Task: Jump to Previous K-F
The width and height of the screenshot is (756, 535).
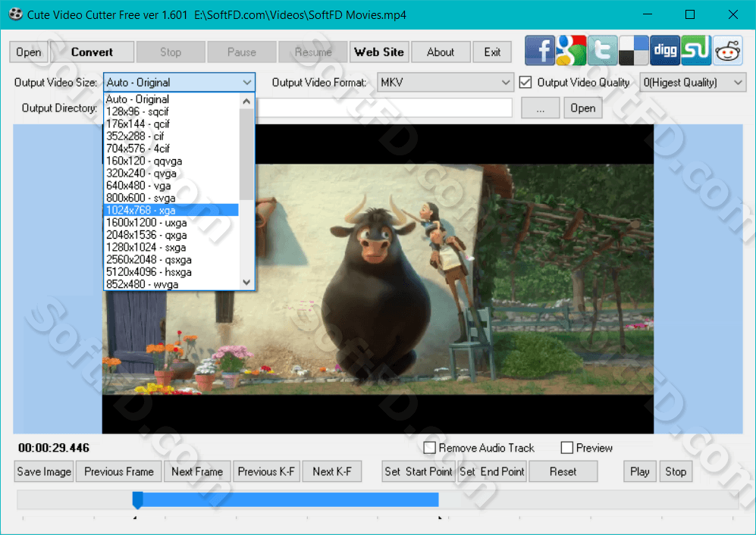Action: tap(266, 471)
